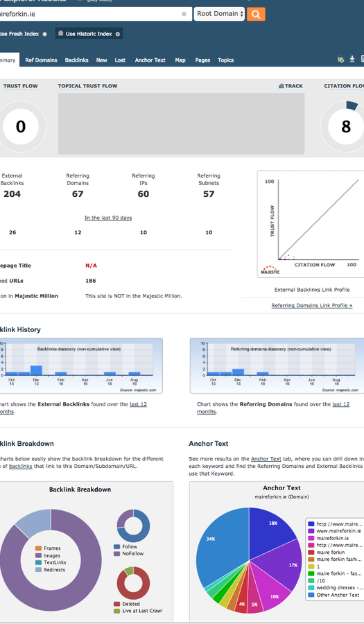Click the External Backlinks link profile scatter chart
Image resolution: width=364 pixels, height=624 pixels.
(x=311, y=224)
